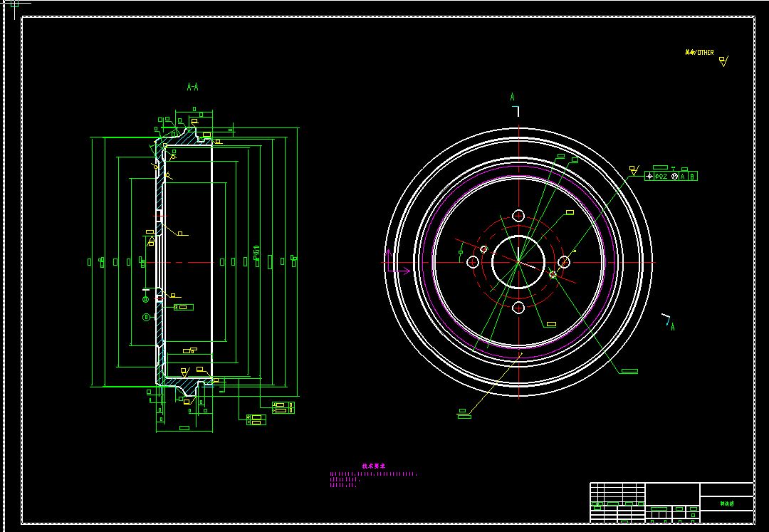Click the right bolt hole on centerline
769x532 pixels.
point(564,262)
